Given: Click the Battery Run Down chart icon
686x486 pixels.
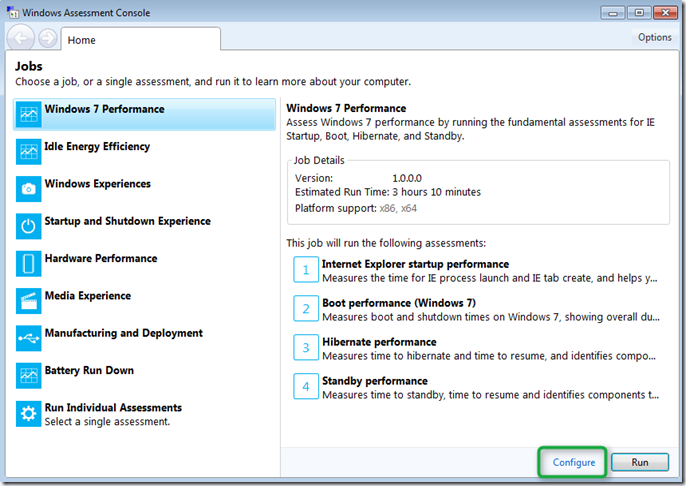Looking at the screenshot, I should [28, 375].
